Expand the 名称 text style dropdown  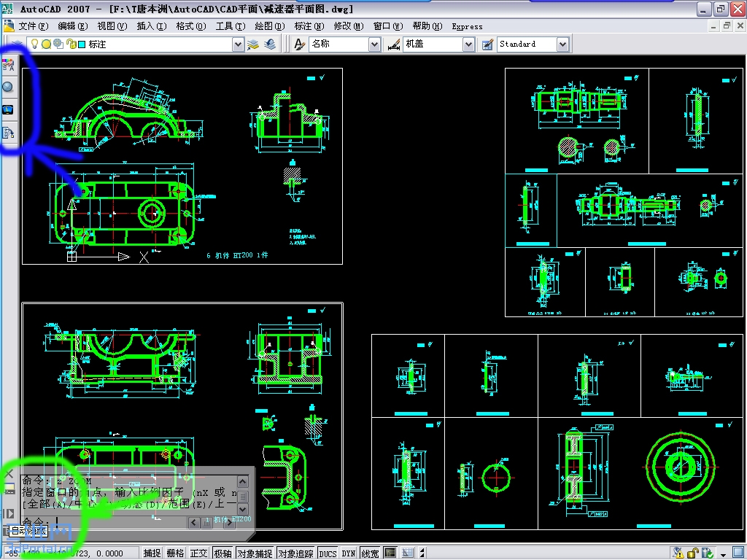[x=374, y=44]
